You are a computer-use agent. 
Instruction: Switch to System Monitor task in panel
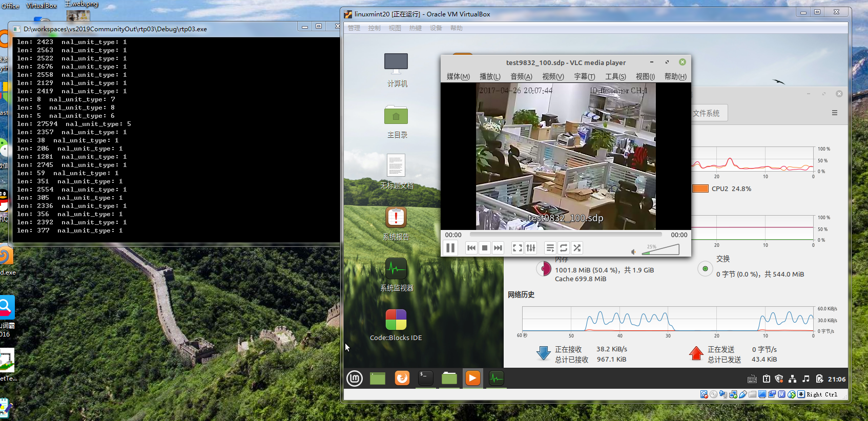tap(497, 378)
